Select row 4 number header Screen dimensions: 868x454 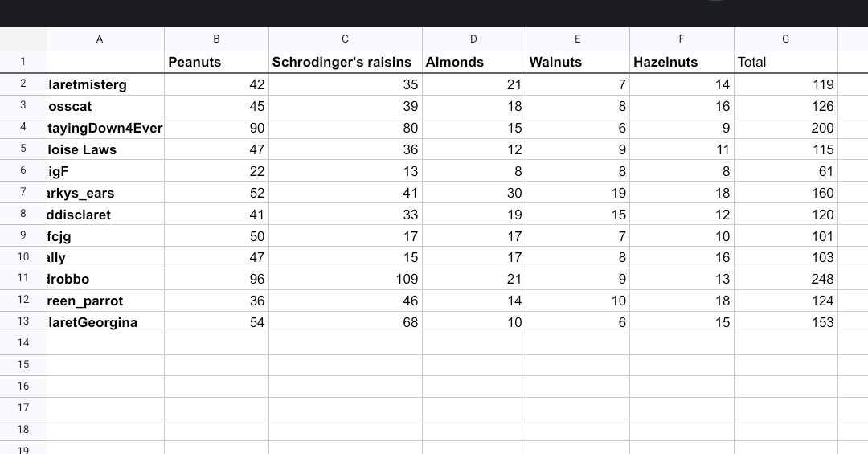pyautogui.click(x=23, y=127)
